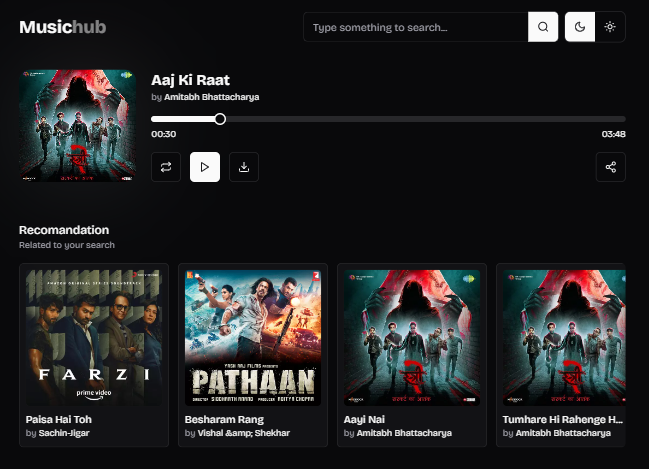Screen dimensions: 649x469
Task: Share the current song
Action: [611, 167]
